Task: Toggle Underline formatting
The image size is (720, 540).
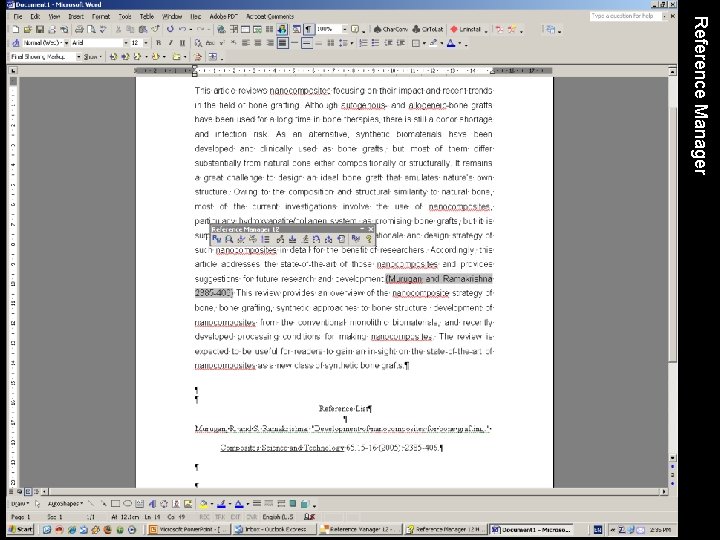Action: 182,43
